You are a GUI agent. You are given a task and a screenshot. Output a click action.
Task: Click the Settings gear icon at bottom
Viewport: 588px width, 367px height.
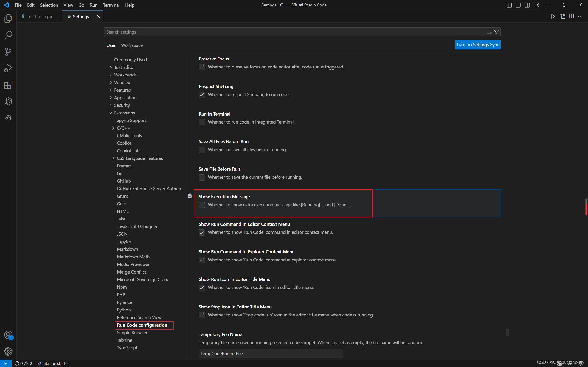pos(8,351)
